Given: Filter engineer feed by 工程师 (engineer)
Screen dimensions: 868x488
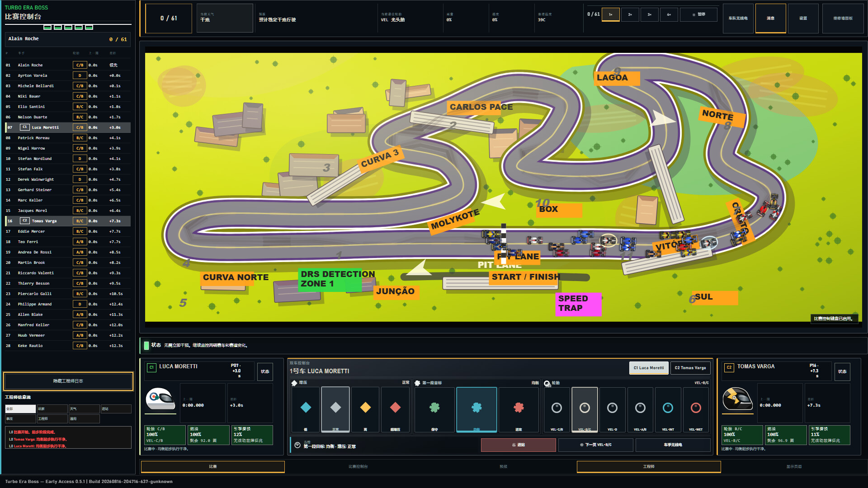Looking at the screenshot, I should (52, 419).
